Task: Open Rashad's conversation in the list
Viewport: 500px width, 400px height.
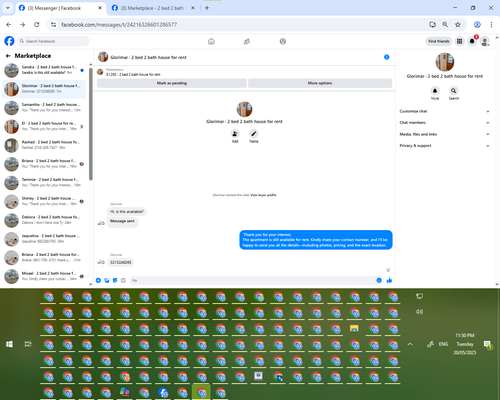Action: coord(44,145)
